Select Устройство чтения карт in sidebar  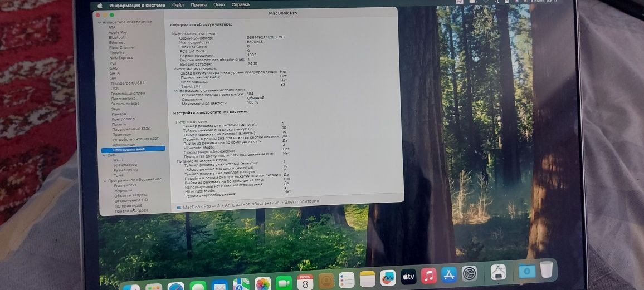(x=135, y=139)
